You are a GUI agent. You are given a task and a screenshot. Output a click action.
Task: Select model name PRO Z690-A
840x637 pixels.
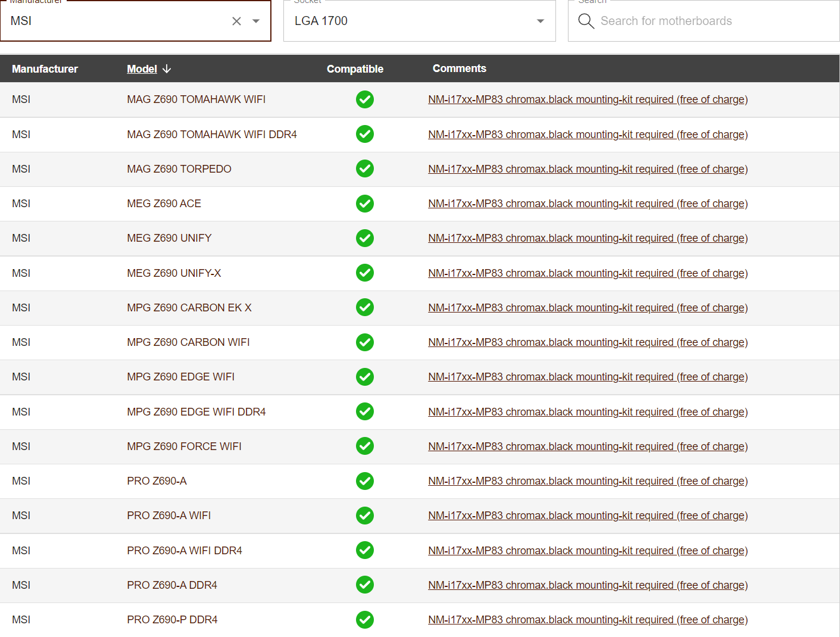tap(157, 481)
